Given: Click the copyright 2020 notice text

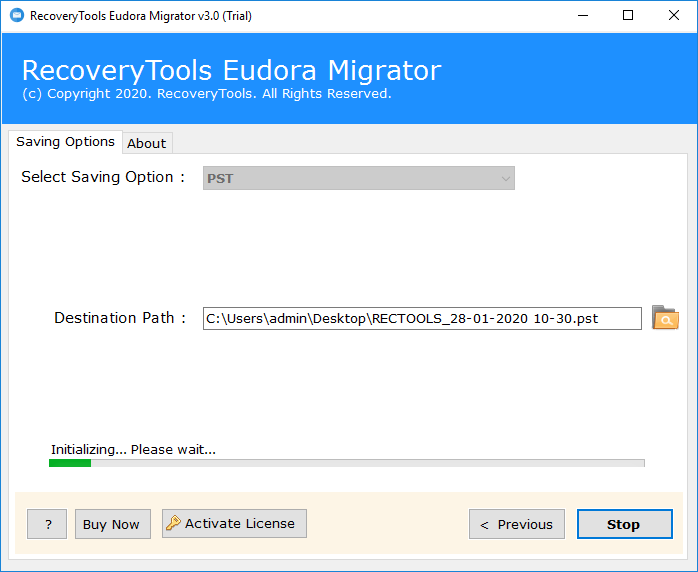Looking at the screenshot, I should 207,93.
